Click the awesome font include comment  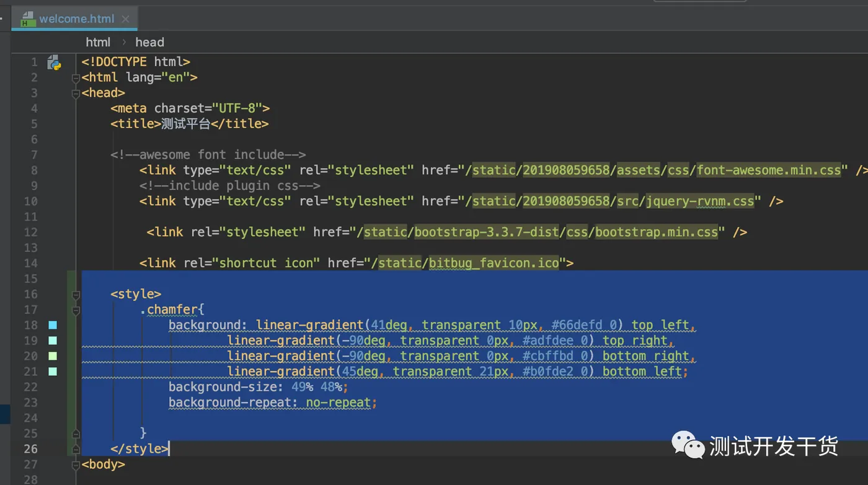[x=208, y=155]
